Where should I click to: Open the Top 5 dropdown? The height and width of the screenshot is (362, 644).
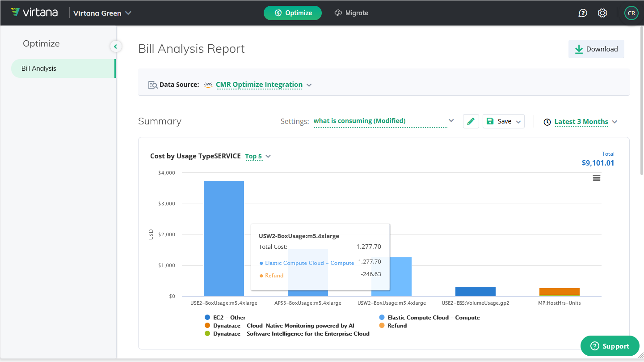tap(258, 156)
